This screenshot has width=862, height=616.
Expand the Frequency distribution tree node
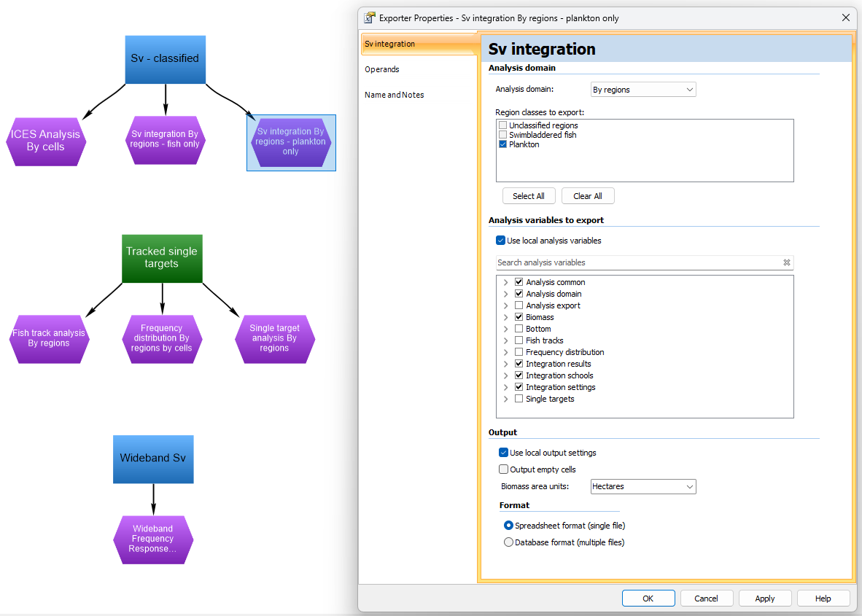point(506,351)
